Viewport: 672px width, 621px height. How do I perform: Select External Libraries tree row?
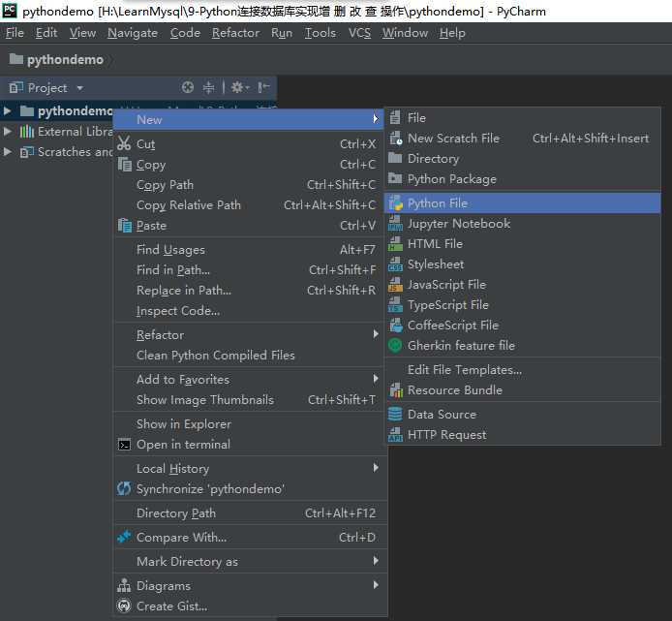point(57,131)
